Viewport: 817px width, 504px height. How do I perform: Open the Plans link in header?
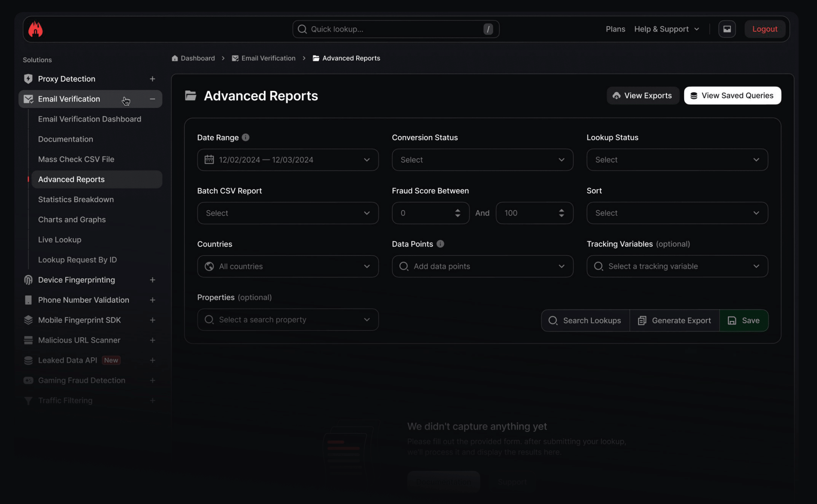(x=615, y=29)
